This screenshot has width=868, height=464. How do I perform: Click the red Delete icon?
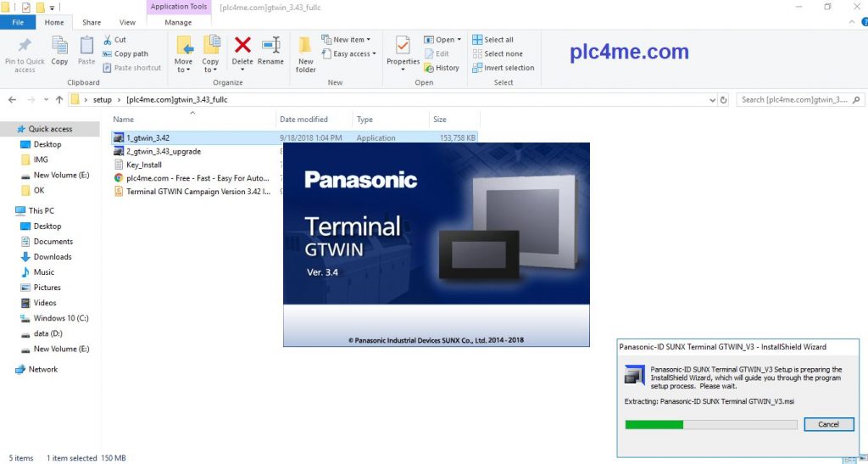242,46
